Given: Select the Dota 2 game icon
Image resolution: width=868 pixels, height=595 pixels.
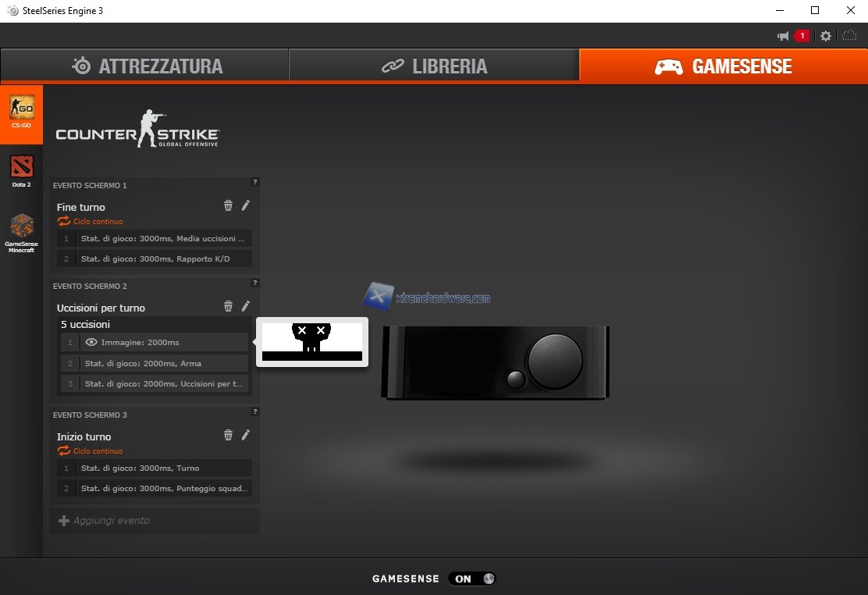Looking at the screenshot, I should 21,170.
